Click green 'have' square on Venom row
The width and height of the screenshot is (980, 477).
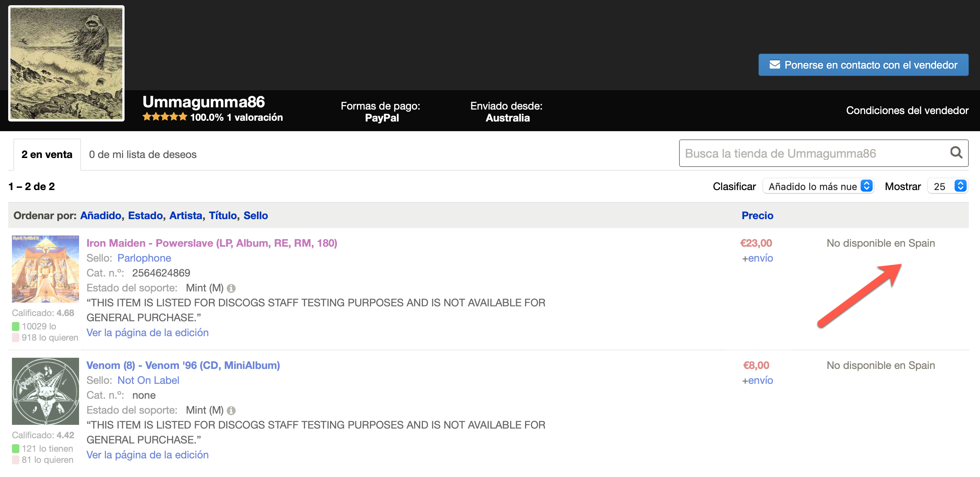click(16, 449)
